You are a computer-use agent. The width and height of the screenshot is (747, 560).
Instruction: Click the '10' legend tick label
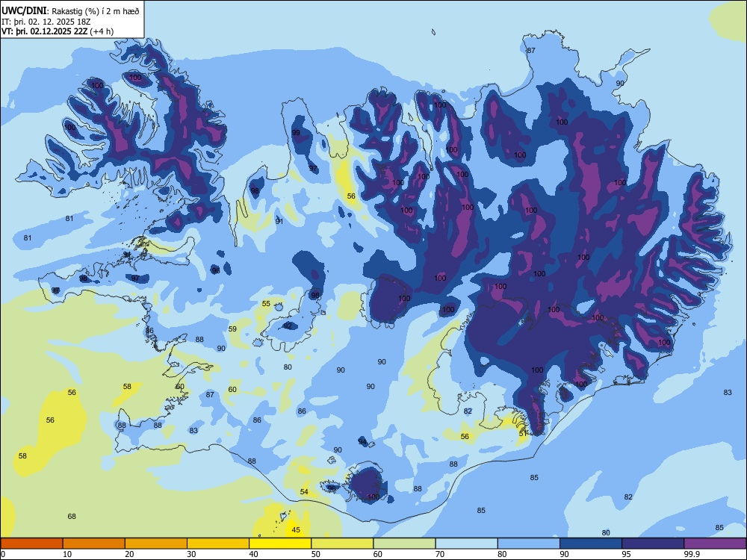[x=67, y=554]
